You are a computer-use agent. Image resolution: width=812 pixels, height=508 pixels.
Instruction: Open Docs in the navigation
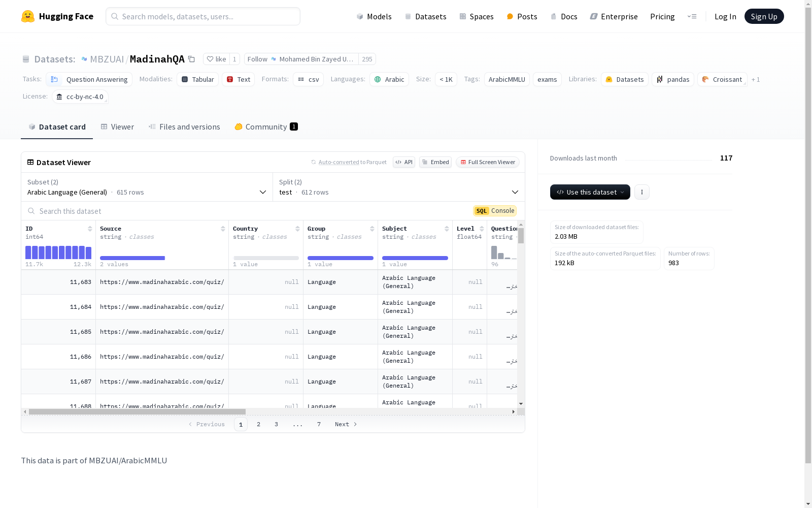(x=564, y=16)
